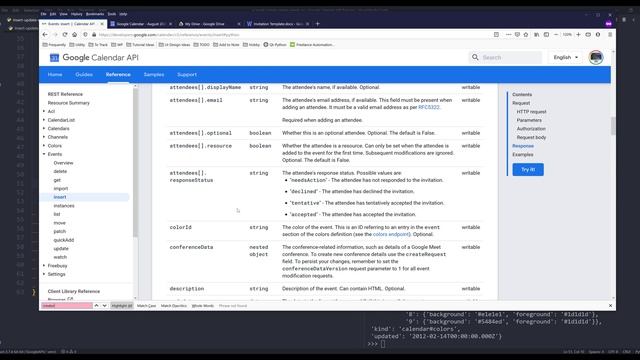The image size is (640, 360).
Task: Toggle Match Diacritics in find bar
Action: tap(174, 306)
